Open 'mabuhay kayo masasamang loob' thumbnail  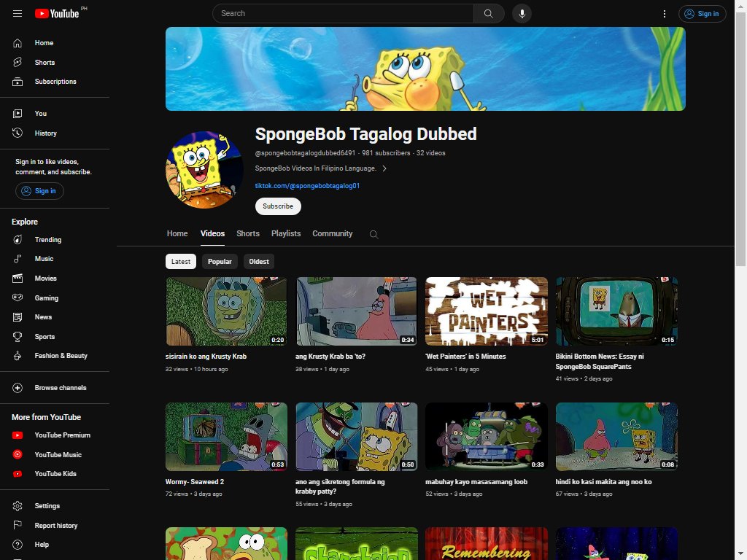click(x=487, y=437)
